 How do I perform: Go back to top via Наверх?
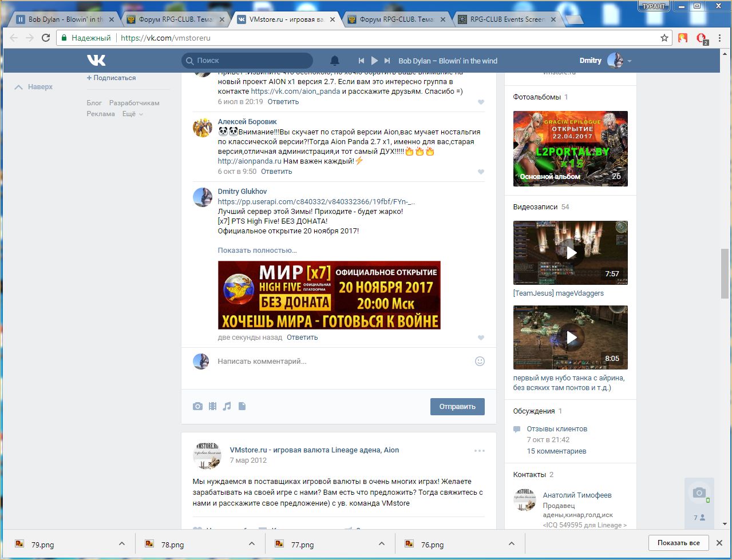[34, 87]
